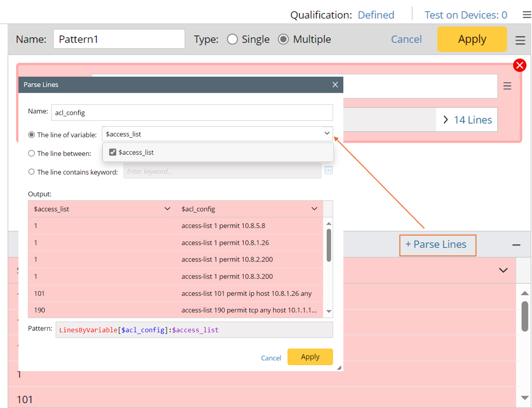
Task: Click Apply in Parse Lines dialog
Action: 310,357
